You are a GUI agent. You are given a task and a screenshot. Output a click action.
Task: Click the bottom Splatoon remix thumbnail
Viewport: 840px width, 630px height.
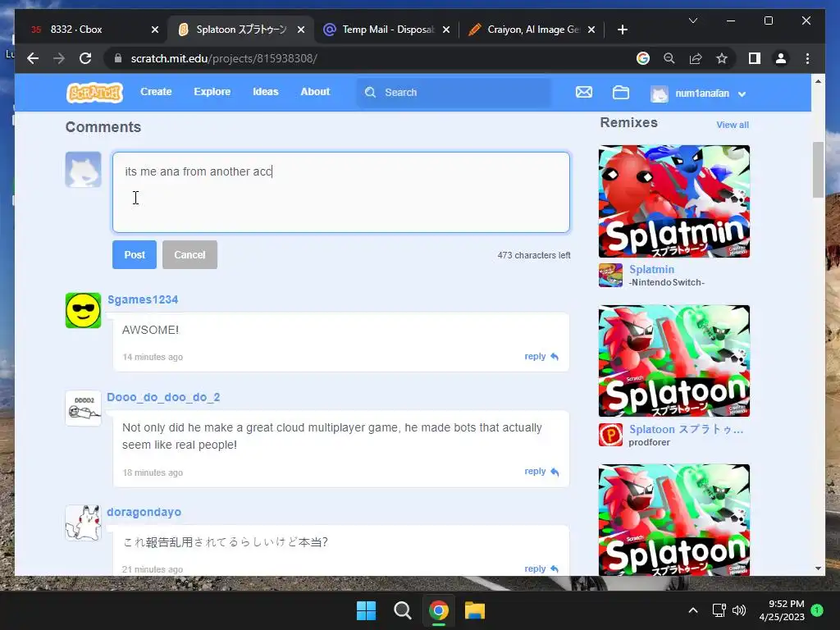674,520
